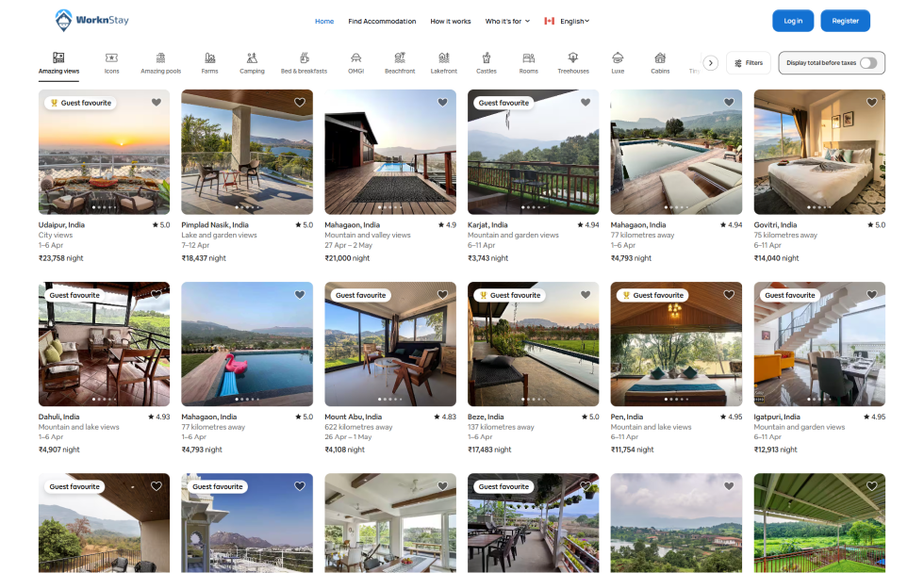Choose the Beachfront category icon
The width and height of the screenshot is (924, 573).
[x=400, y=58]
